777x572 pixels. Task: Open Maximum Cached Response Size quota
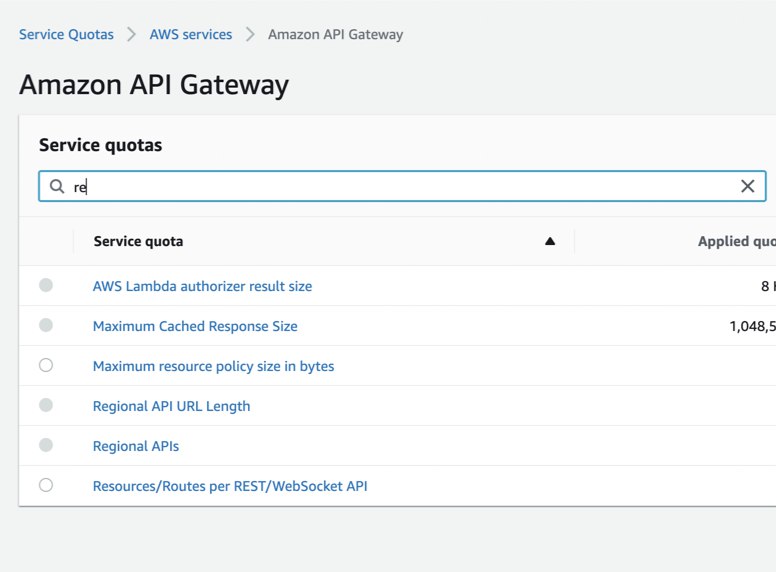coord(195,326)
